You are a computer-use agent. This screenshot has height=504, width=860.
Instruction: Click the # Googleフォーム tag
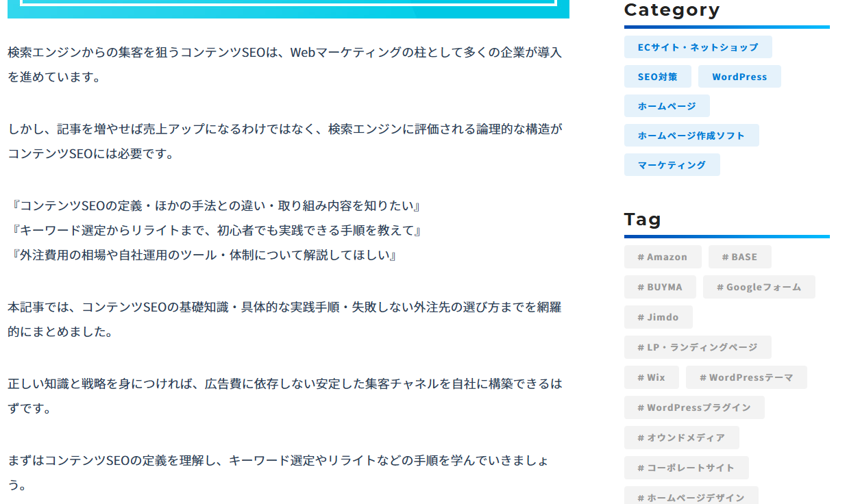(x=759, y=287)
